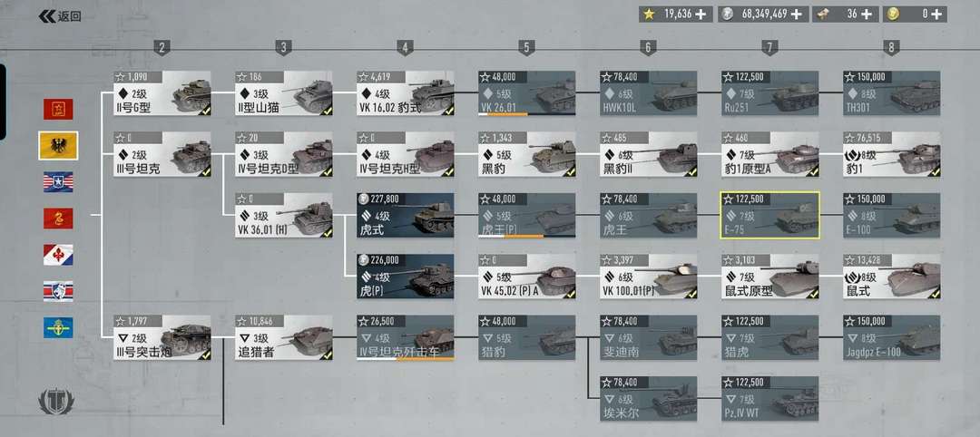
Task: Select the Soviet red nation flag
Action: pos(58,109)
